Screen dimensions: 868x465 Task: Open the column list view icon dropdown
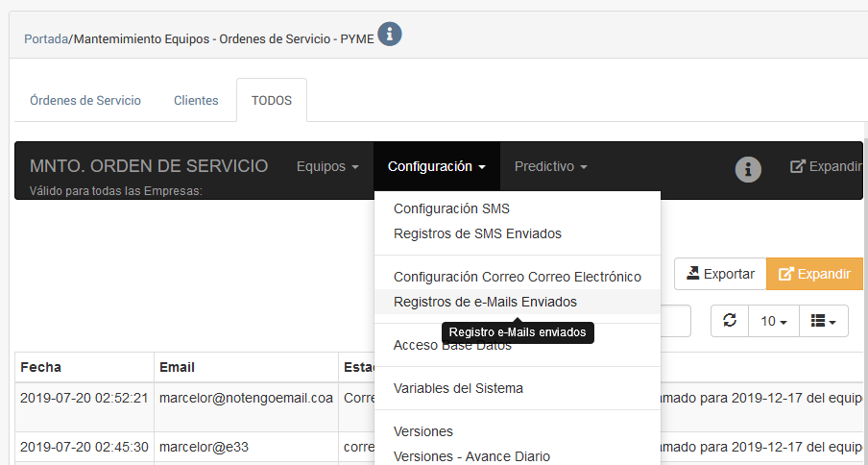[823, 321]
